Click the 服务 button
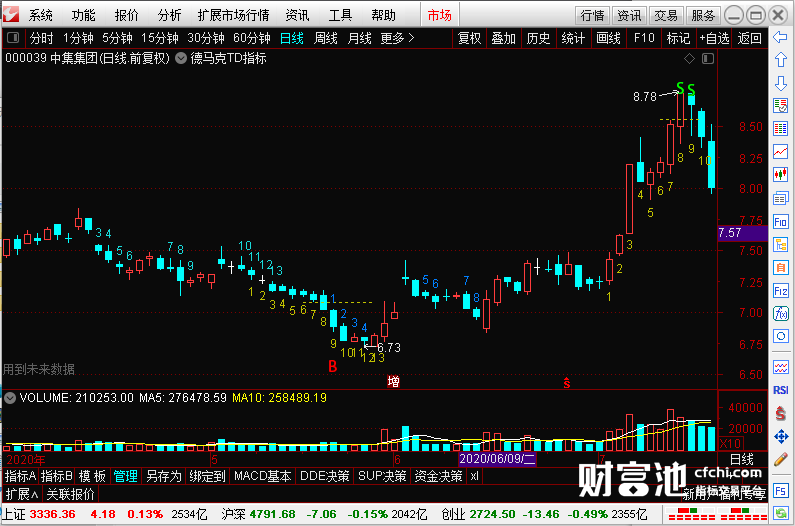The width and height of the screenshot is (795, 526). click(x=703, y=15)
